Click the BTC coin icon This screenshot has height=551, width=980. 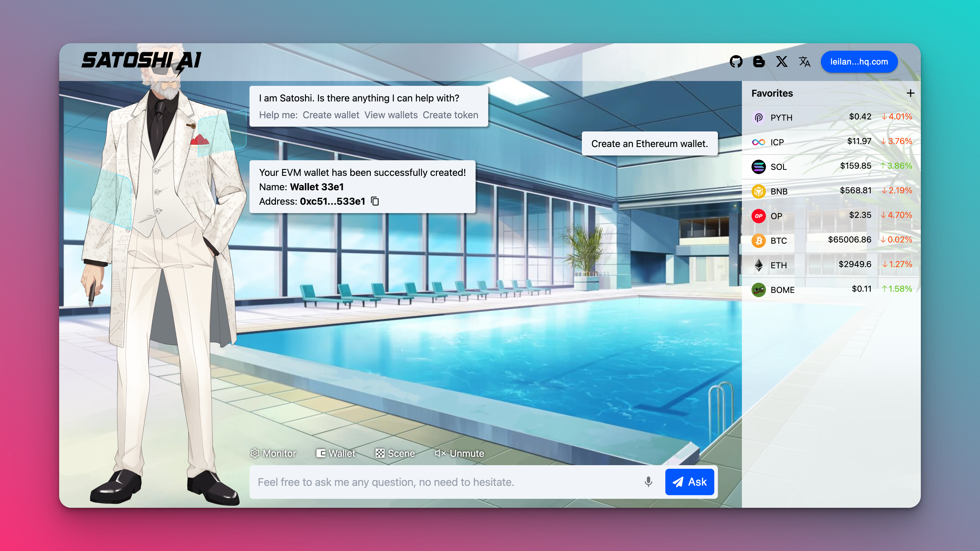(759, 241)
